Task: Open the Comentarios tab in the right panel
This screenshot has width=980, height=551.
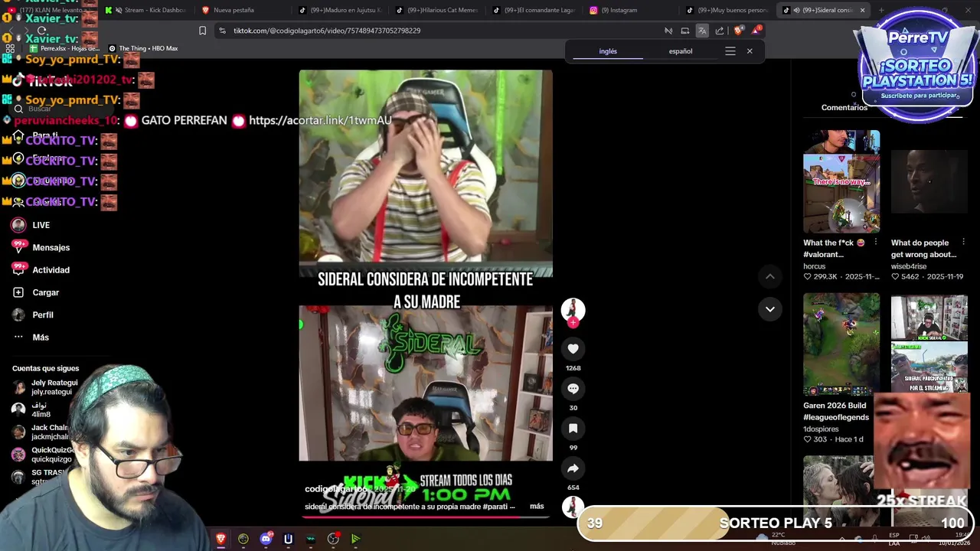Action: coord(844,108)
